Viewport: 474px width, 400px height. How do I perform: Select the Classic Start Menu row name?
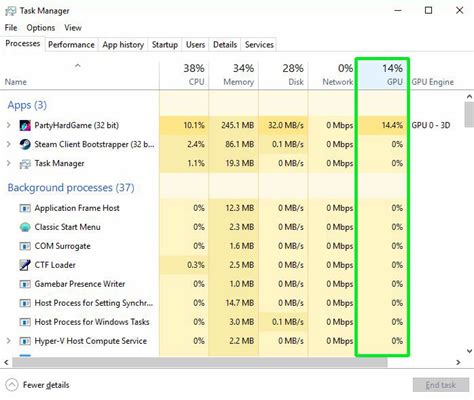67,227
